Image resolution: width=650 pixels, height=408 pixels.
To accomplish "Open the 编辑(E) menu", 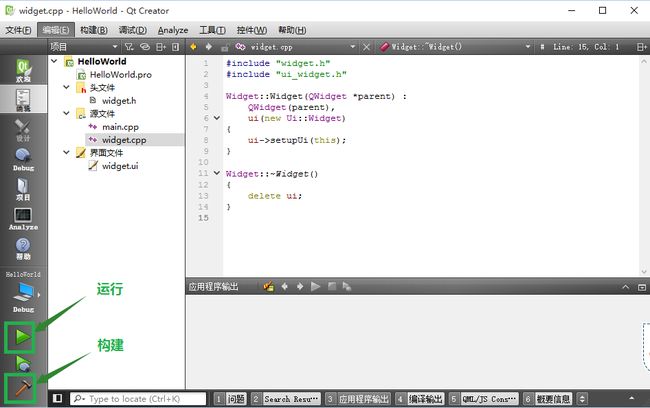I will point(56,30).
